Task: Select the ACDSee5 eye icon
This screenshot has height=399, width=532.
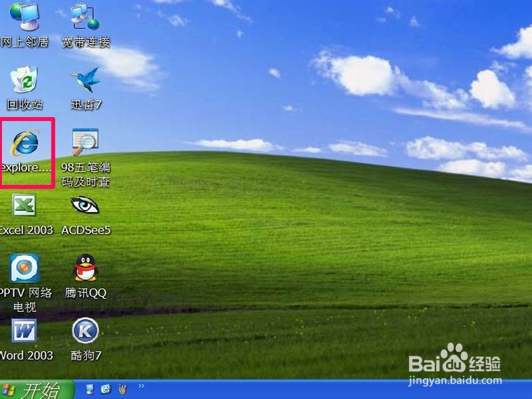Action: click(85, 205)
